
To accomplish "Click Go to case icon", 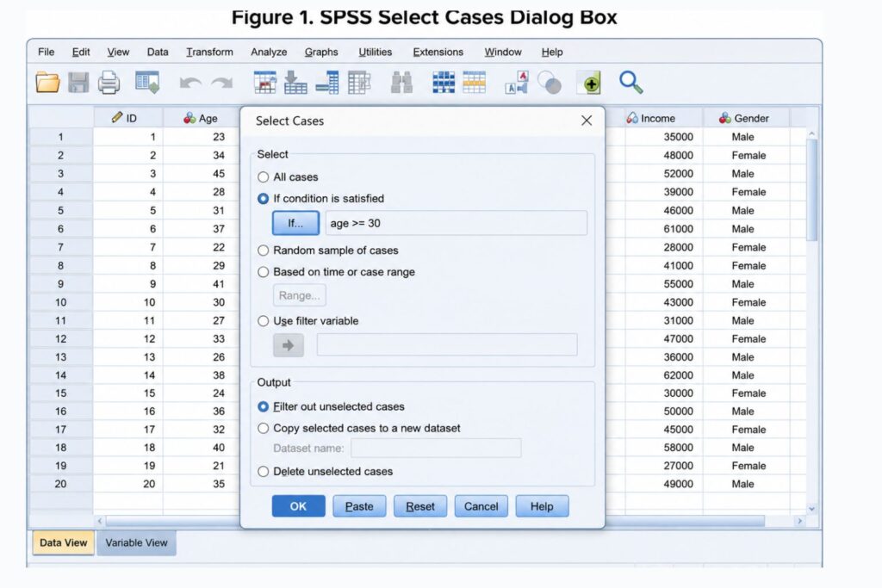I will coord(265,83).
